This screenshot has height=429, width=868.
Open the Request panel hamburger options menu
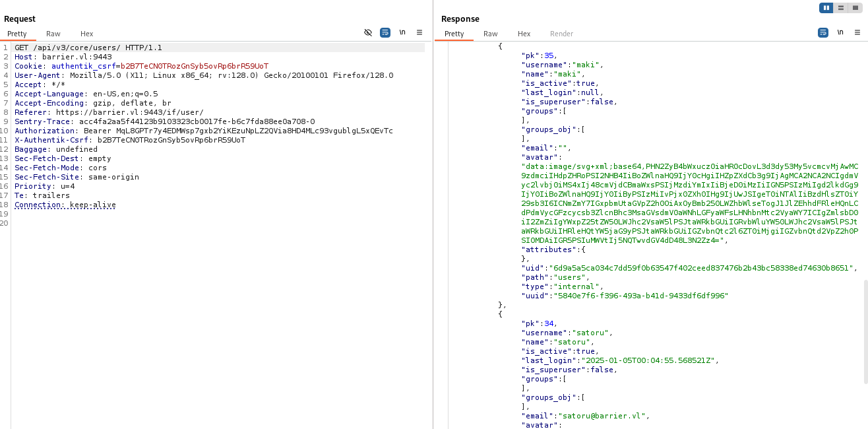tap(419, 32)
